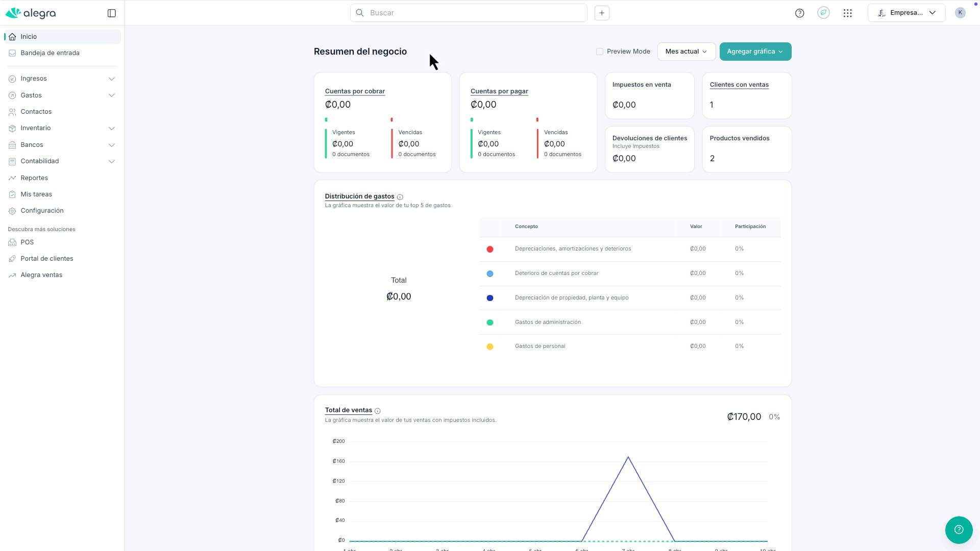Collapse the sidebar panel icon

(x=112, y=13)
